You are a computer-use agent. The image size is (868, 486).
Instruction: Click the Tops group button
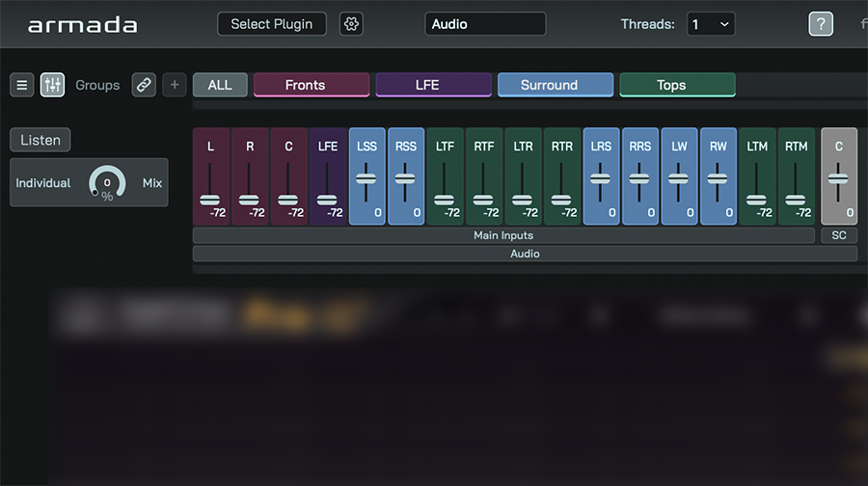pos(677,85)
